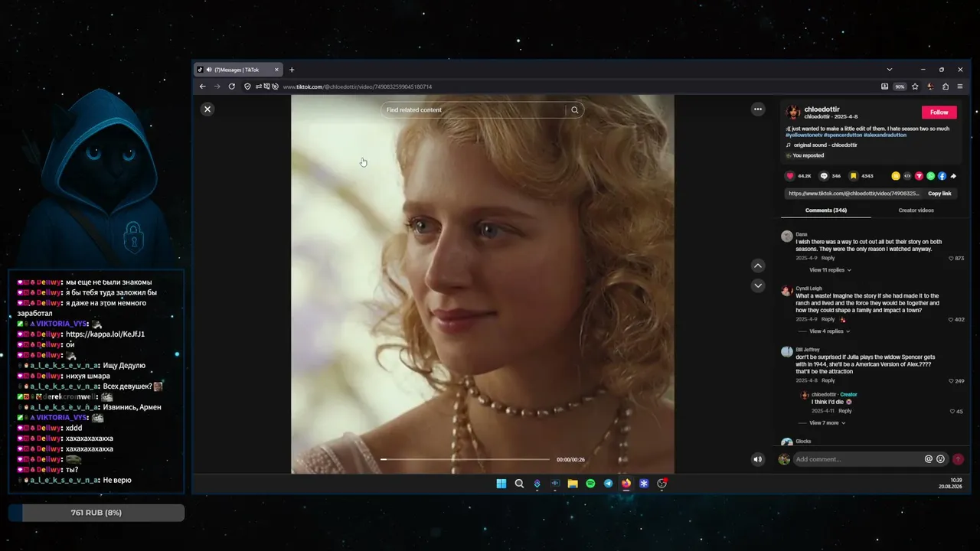Mute the video with the speaker button
Viewport: 980px width, 551px height.
point(758,459)
